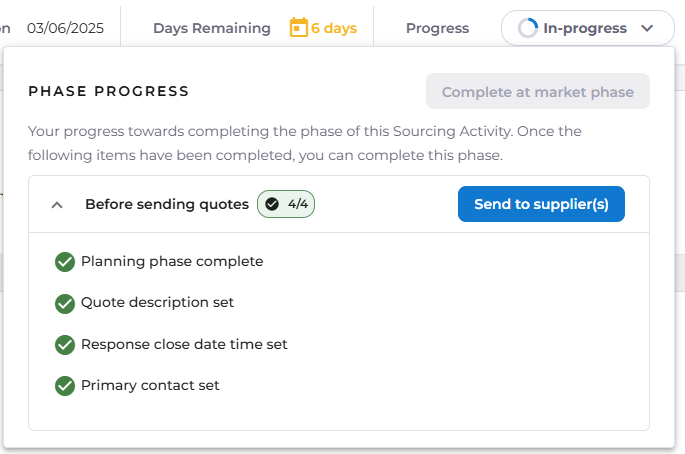Click the green check beside Quote description set
685x454 pixels.
(65, 303)
